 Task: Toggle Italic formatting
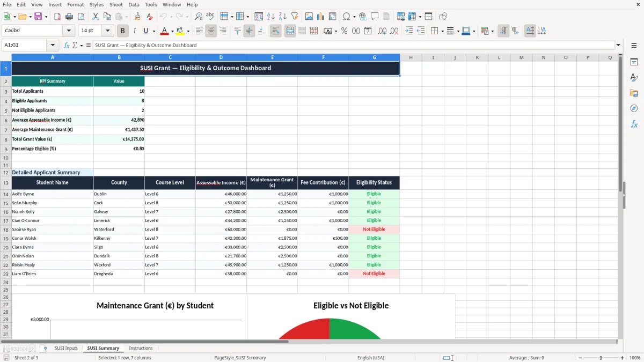(135, 31)
